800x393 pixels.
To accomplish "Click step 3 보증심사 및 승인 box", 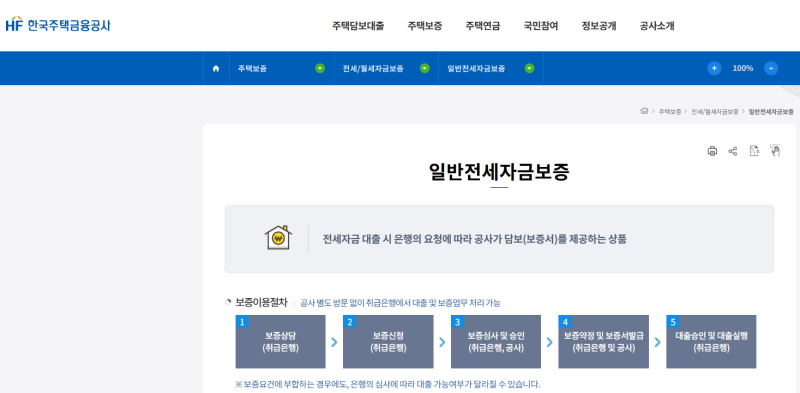I will click(496, 341).
